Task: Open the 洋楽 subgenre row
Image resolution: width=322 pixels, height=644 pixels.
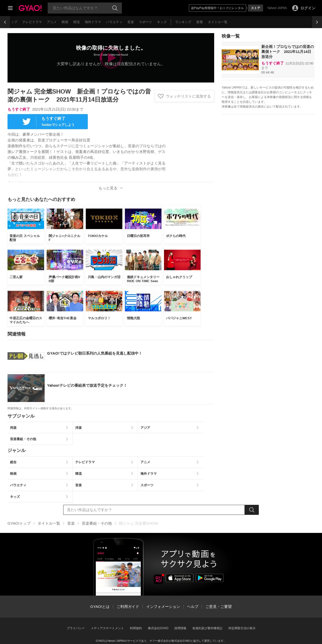Action: click(105, 428)
